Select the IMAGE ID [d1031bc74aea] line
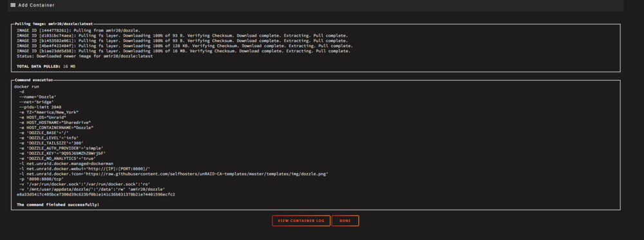 click(x=182, y=35)
